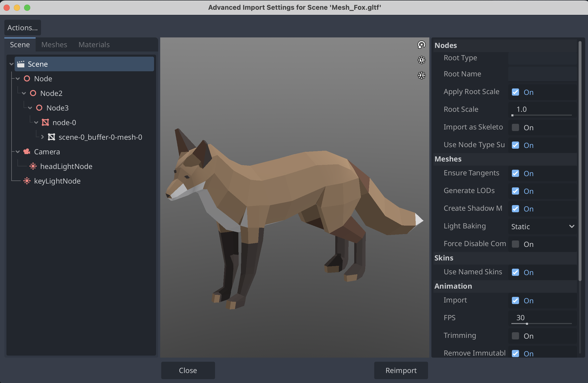Expand the scene-0_buffer-0-mesh-0 tree item
Image resolution: width=588 pixels, height=383 pixels.
[x=43, y=137]
